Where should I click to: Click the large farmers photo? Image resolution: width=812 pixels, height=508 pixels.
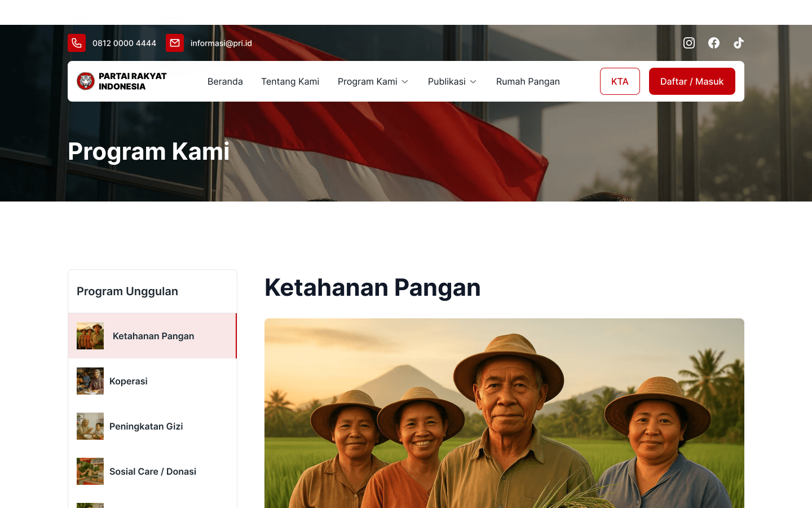tap(504, 413)
